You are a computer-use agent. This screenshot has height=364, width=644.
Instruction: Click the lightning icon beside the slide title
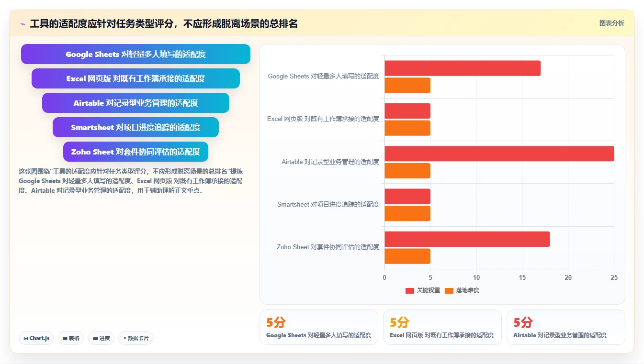click(23, 24)
